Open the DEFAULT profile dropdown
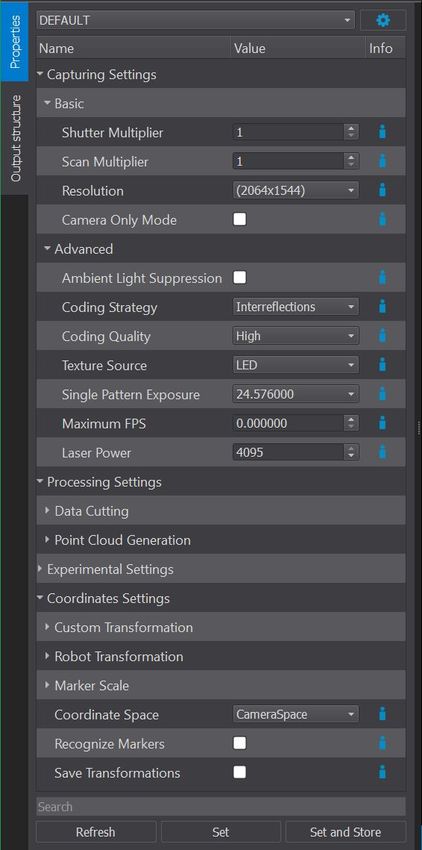The image size is (422, 850). click(196, 21)
